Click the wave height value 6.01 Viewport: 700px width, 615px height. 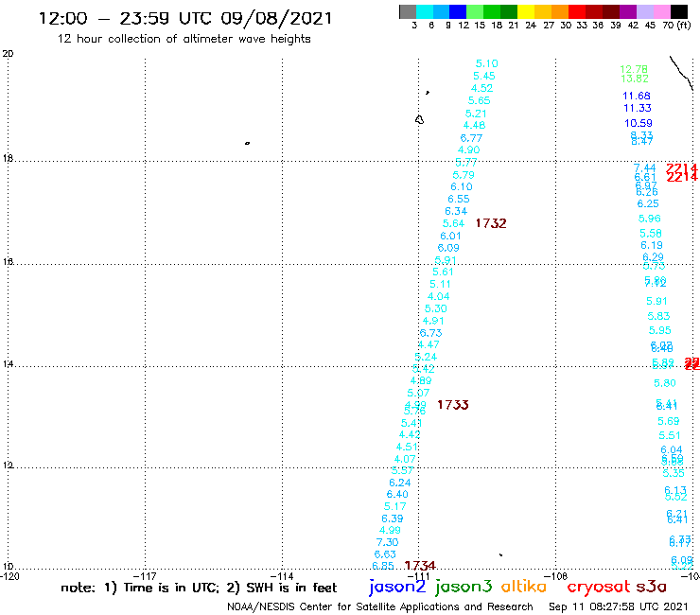tap(450, 236)
